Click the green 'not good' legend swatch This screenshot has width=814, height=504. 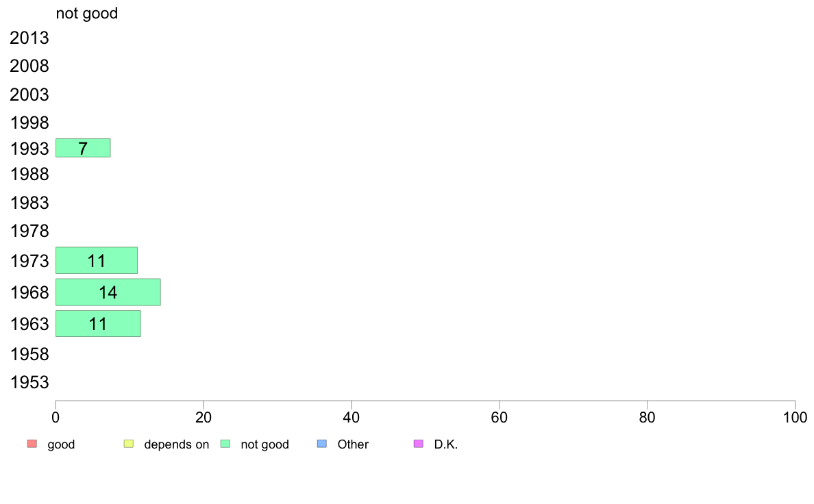(x=225, y=444)
